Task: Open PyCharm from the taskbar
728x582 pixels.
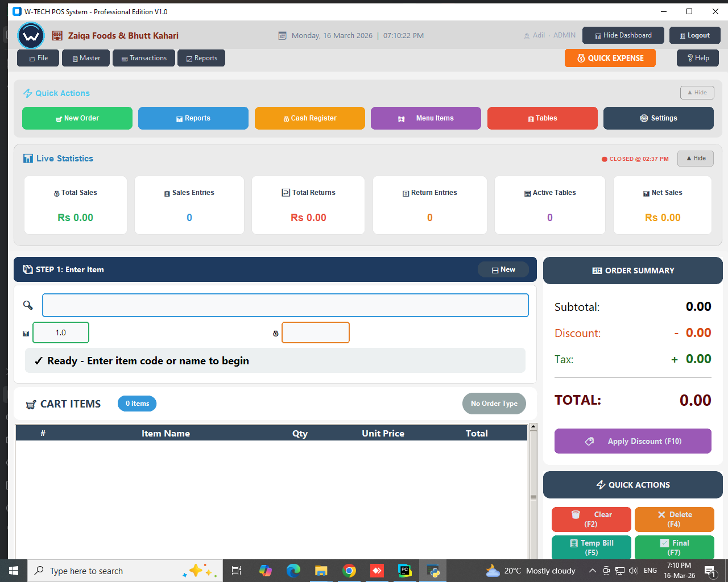Action: pos(405,571)
